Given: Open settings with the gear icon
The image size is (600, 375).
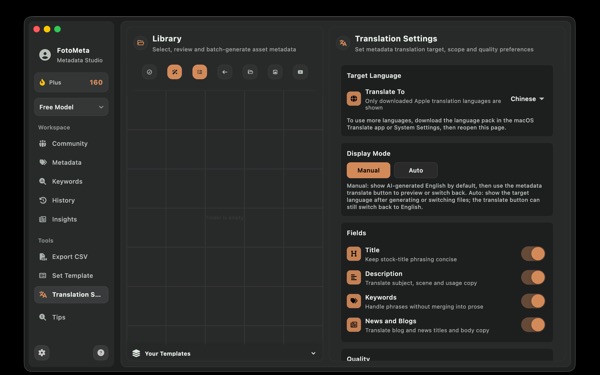Looking at the screenshot, I should (x=42, y=352).
